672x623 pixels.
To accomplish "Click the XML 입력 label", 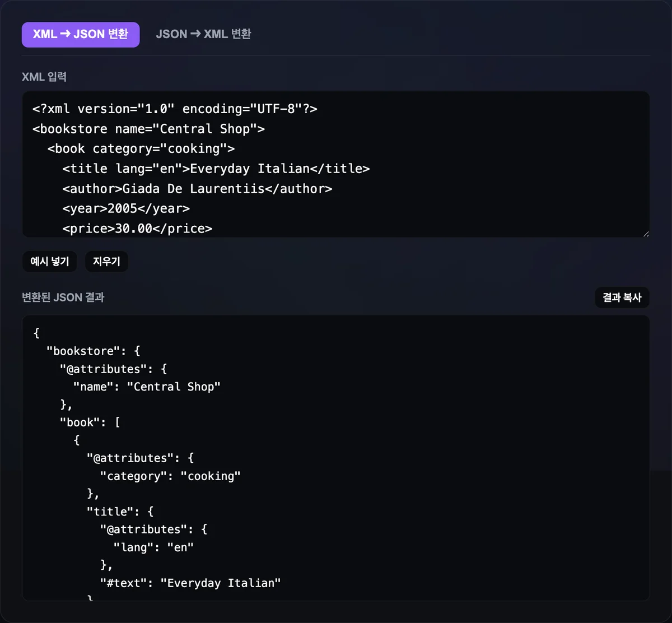I will point(44,77).
